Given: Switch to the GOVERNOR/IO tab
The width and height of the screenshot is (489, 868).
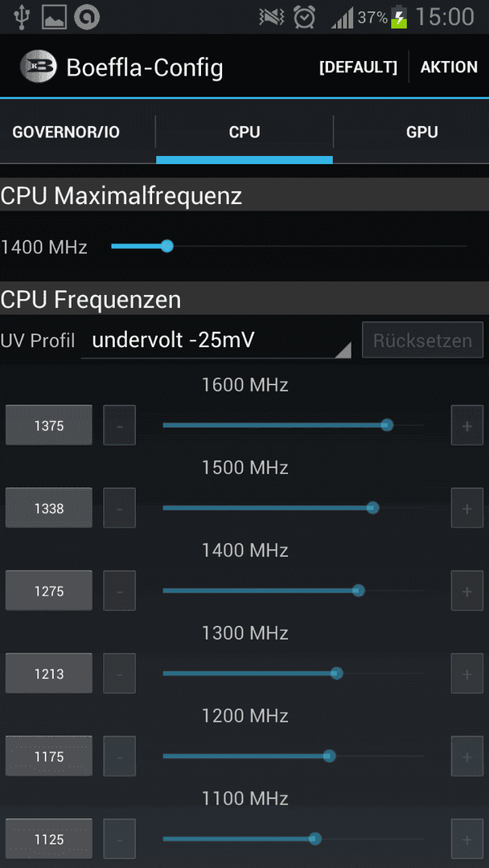Looking at the screenshot, I should tap(66, 132).
